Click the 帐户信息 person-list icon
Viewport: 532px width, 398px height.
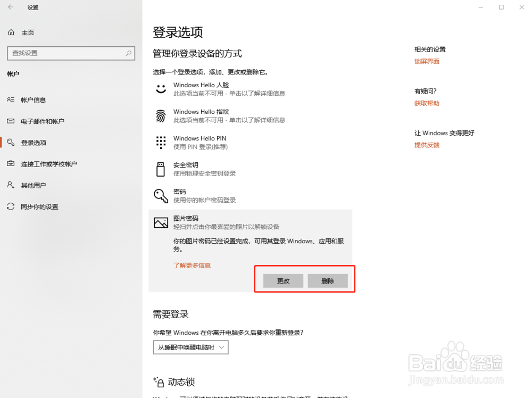coord(11,99)
